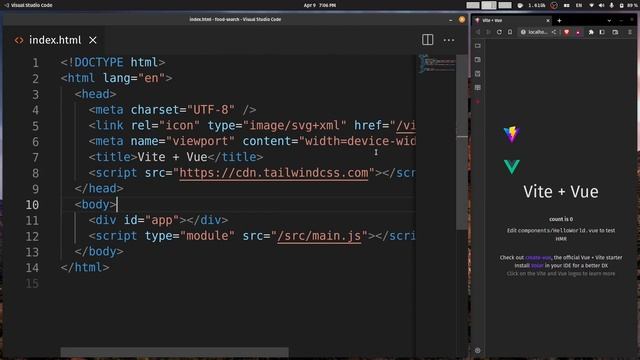This screenshot has height=360, width=640.
Task: Follow the /src/main.js link in code
Action: (319, 236)
